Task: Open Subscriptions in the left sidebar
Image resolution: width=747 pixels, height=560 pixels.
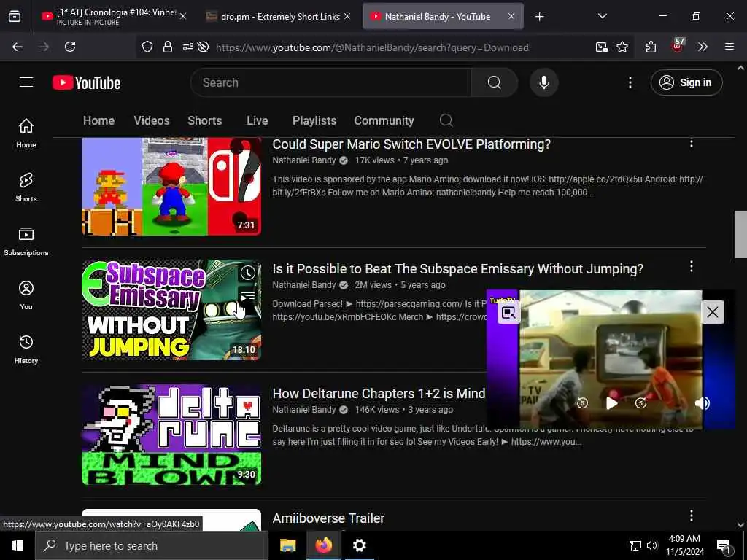Action: [x=26, y=241]
